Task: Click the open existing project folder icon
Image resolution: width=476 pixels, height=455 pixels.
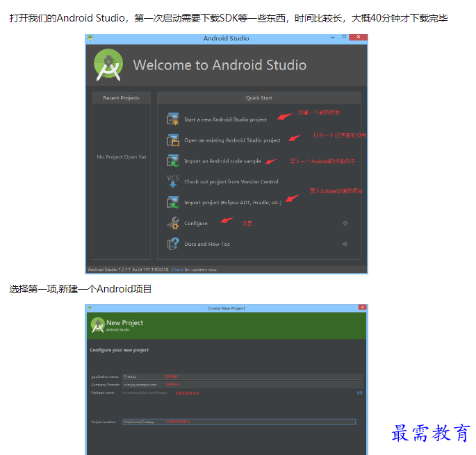Action: click(173, 140)
